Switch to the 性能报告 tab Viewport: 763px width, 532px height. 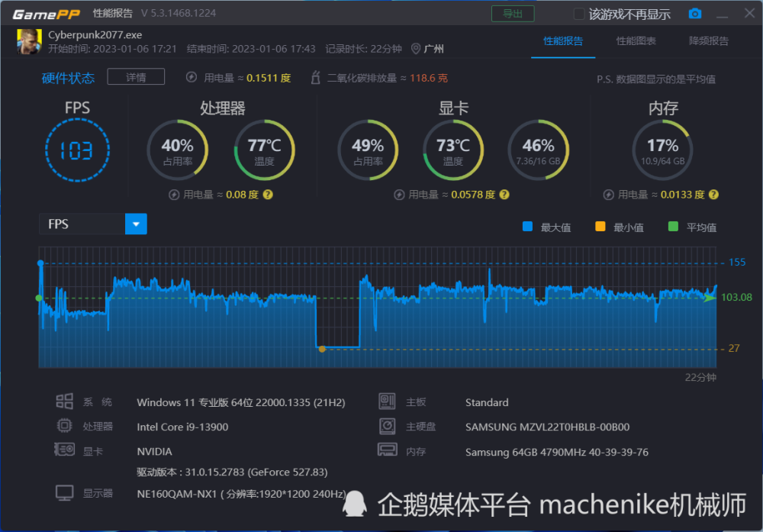(563, 41)
